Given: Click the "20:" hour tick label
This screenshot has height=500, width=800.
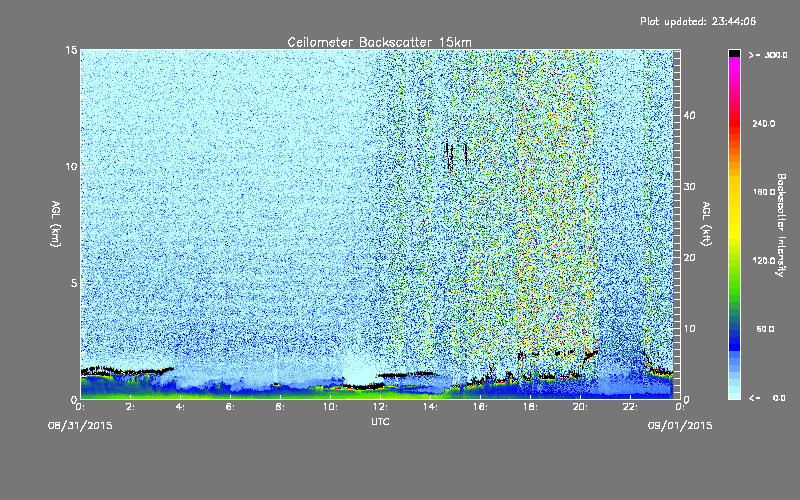Looking at the screenshot, I should (580, 407).
